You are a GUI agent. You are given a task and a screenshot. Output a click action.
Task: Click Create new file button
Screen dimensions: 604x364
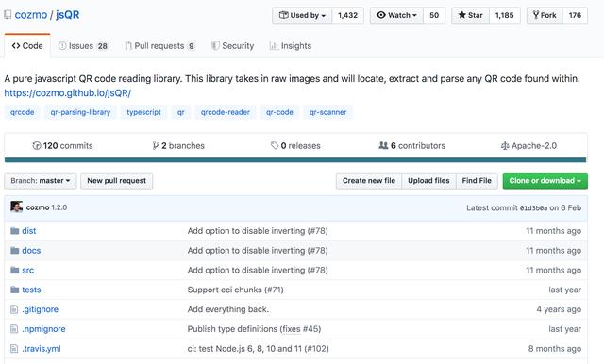[369, 181]
